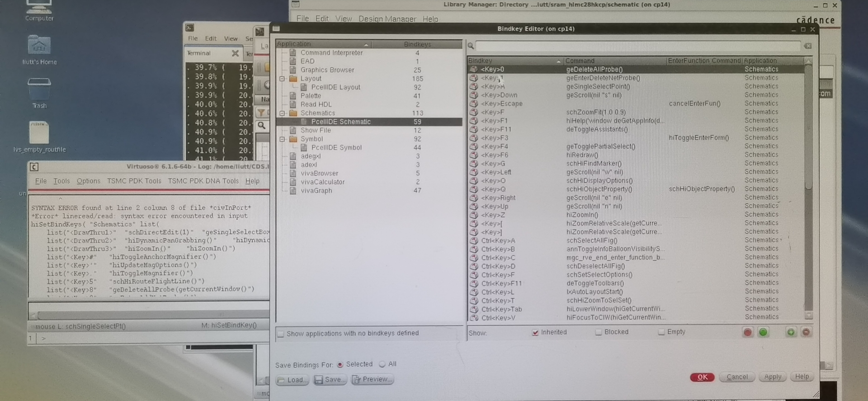This screenshot has width=868, height=401.
Task: Choose Selected for Save Bindings For
Action: coord(340,364)
